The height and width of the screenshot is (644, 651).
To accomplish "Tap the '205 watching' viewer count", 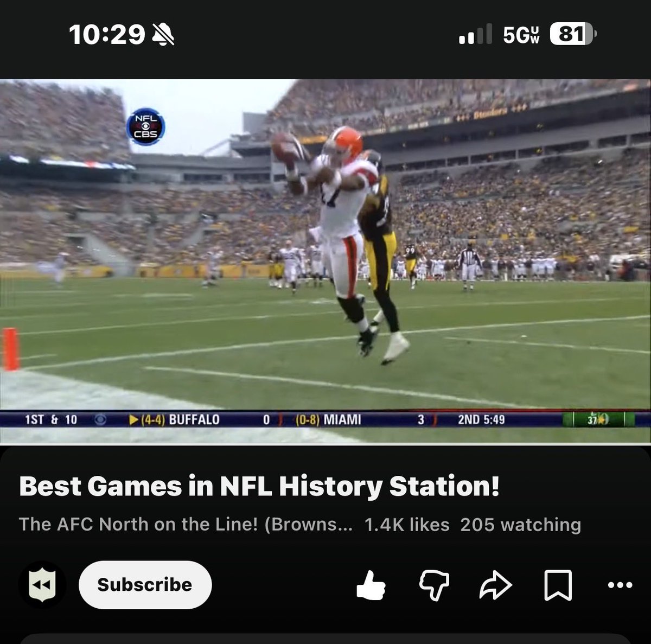I will (x=521, y=525).
